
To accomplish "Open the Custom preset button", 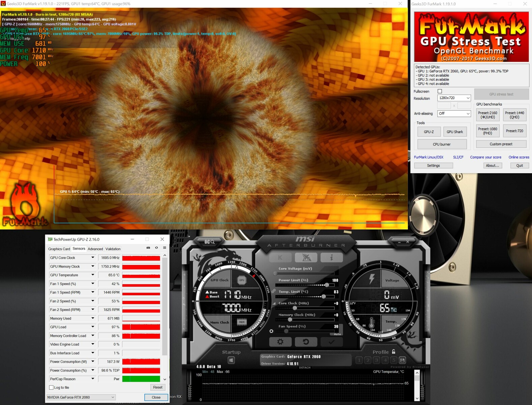I will (501, 144).
